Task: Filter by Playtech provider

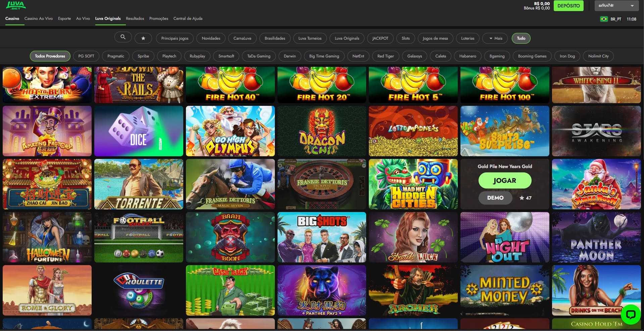Action: tap(169, 56)
